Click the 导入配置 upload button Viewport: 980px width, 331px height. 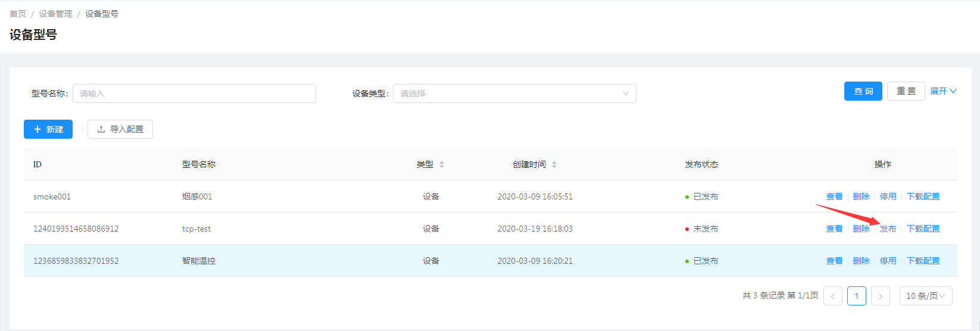click(120, 129)
